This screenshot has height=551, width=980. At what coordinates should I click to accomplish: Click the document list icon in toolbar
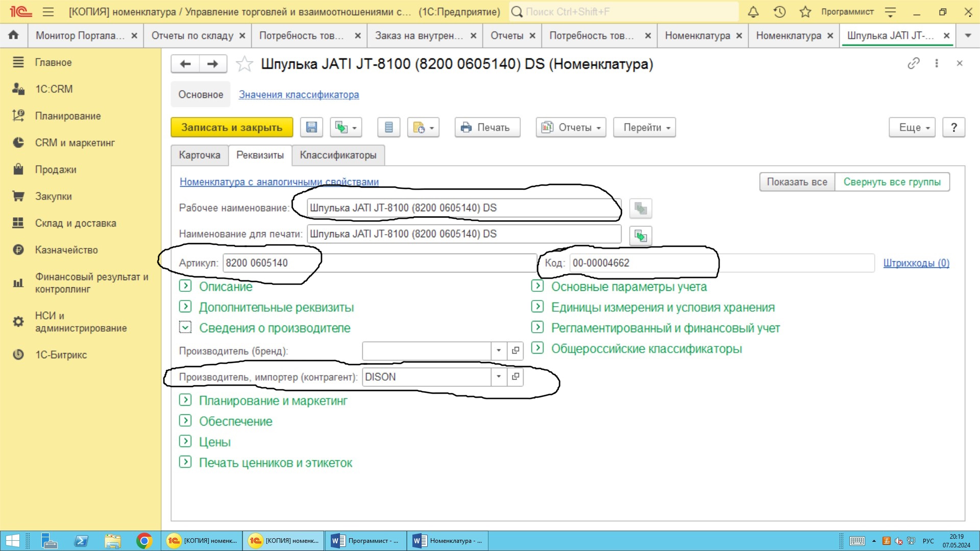click(x=388, y=128)
